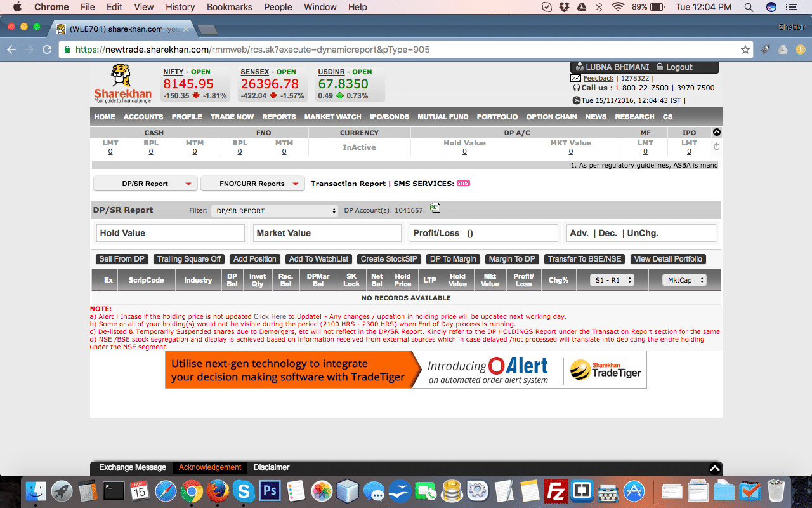Log out using the Logout link

point(679,67)
